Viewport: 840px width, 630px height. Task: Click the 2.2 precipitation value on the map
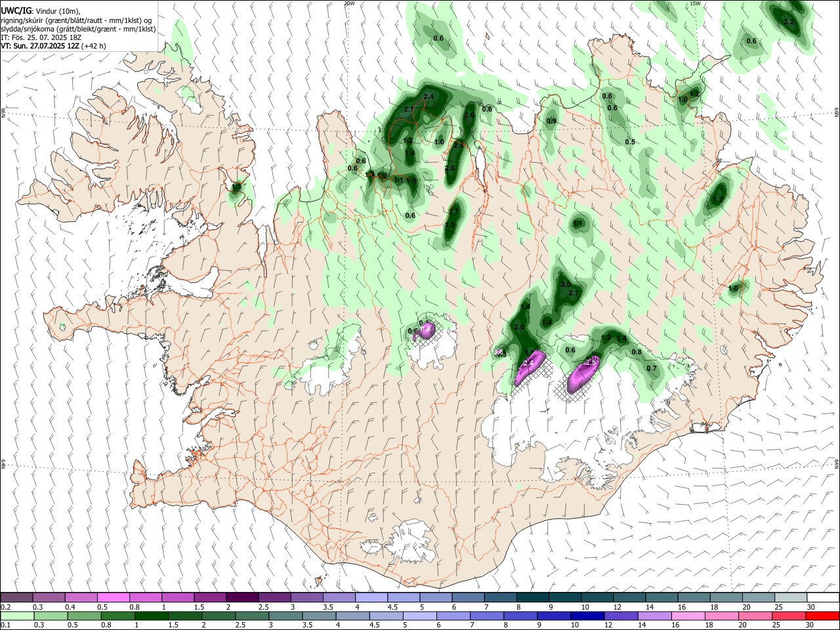789,22
